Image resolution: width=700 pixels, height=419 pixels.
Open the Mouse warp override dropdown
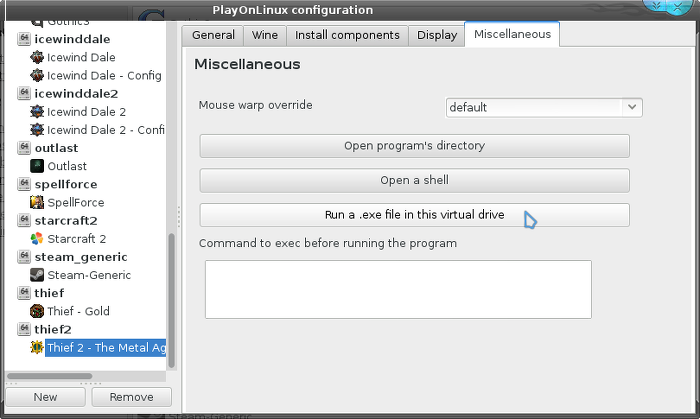(x=544, y=108)
